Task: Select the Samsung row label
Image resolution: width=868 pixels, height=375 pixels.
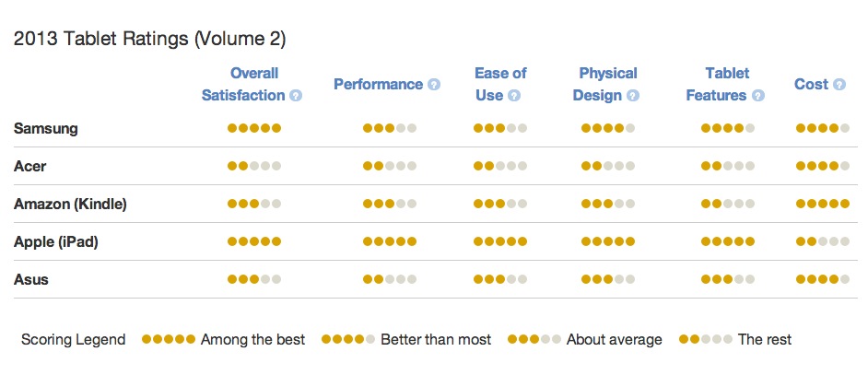Action: pos(45,128)
